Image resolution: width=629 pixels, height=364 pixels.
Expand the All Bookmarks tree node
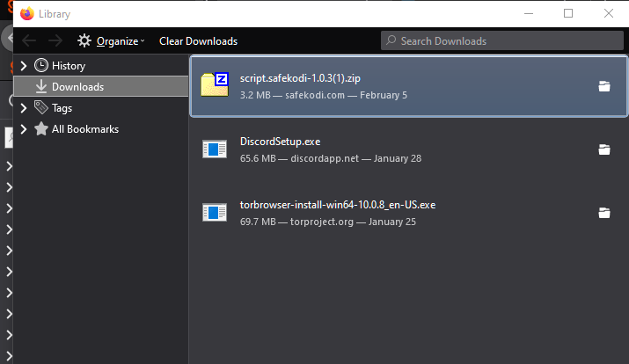point(23,129)
